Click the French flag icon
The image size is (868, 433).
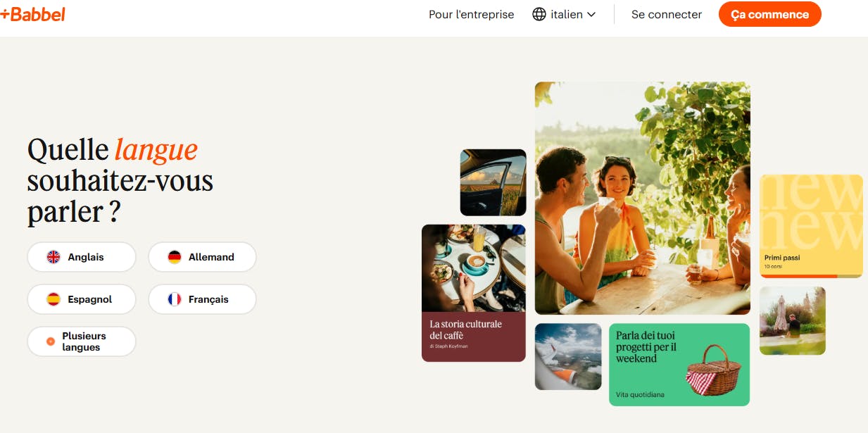pyautogui.click(x=175, y=299)
